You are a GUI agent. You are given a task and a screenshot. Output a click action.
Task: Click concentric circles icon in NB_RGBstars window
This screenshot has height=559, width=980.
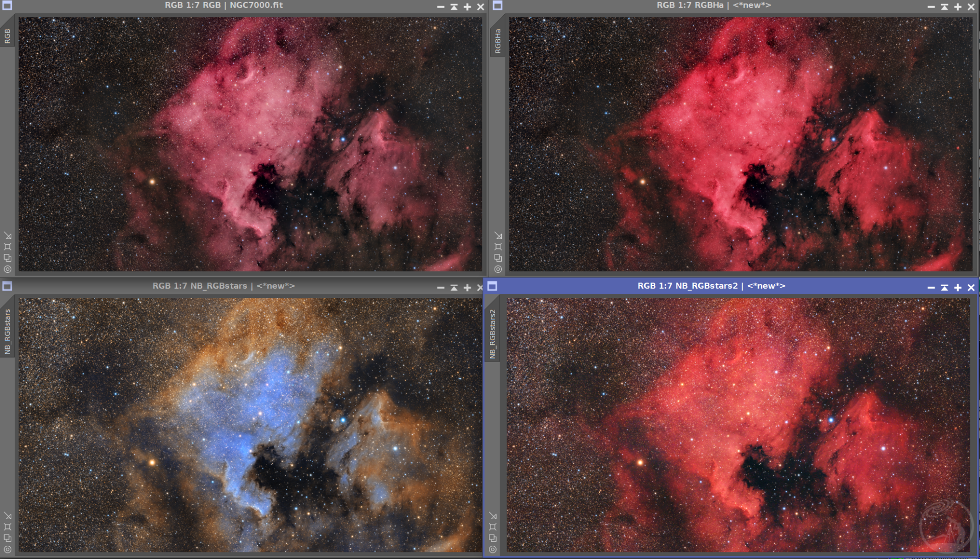[8, 549]
